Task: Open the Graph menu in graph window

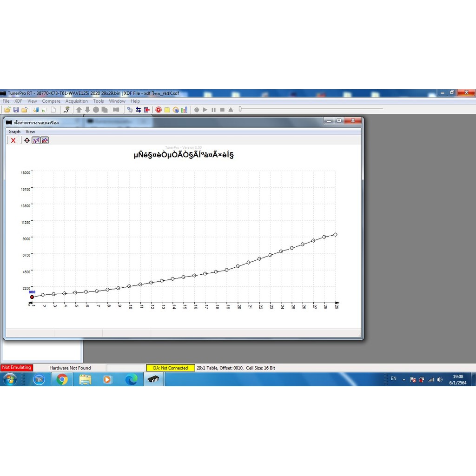Action: (x=14, y=132)
